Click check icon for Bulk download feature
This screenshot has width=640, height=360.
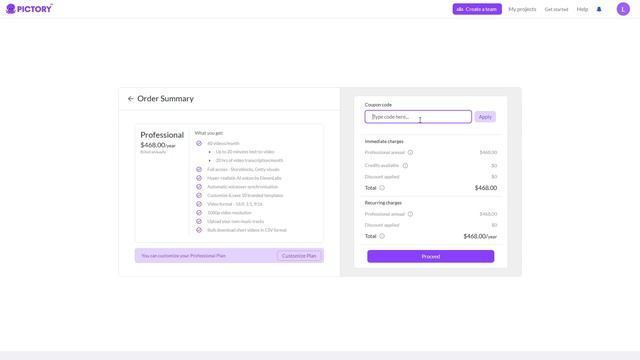coord(199,230)
